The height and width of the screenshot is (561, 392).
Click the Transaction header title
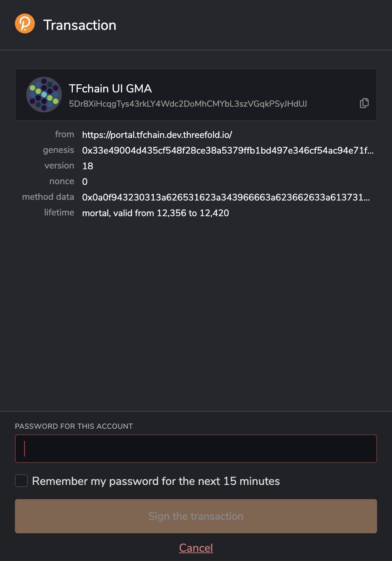80,25
